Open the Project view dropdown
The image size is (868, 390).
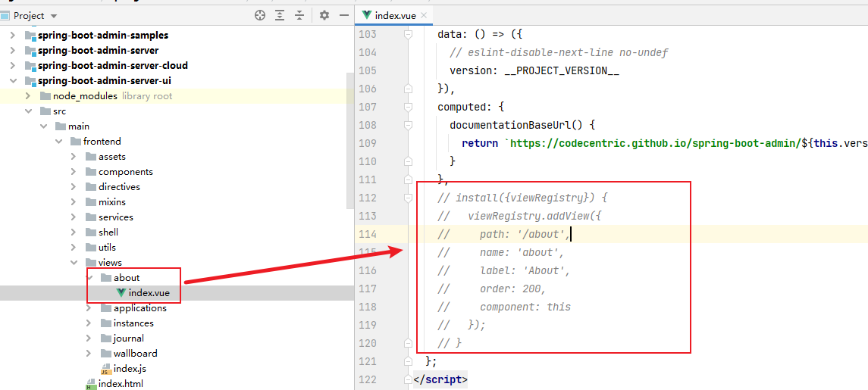click(53, 16)
